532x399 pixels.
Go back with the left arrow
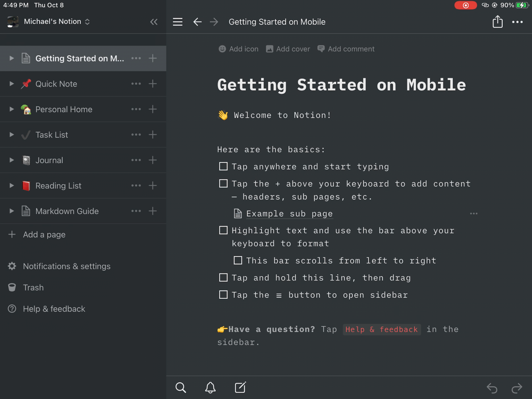coord(197,22)
